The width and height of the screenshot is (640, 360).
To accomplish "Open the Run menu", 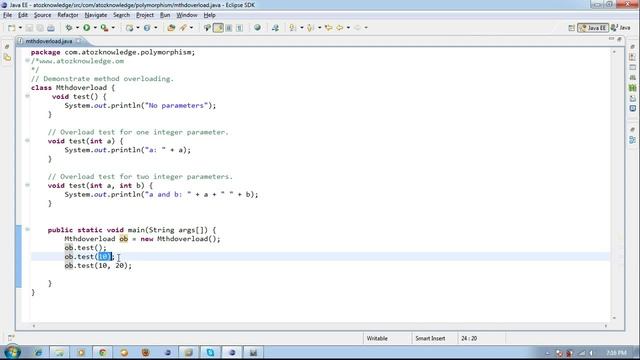I will coord(165,15).
